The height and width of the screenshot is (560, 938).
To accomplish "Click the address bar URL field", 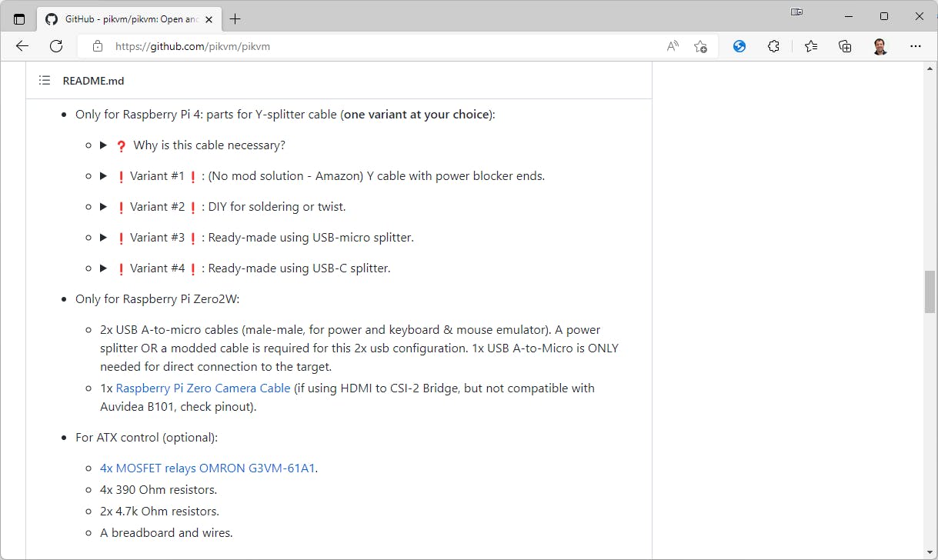I will pos(385,46).
